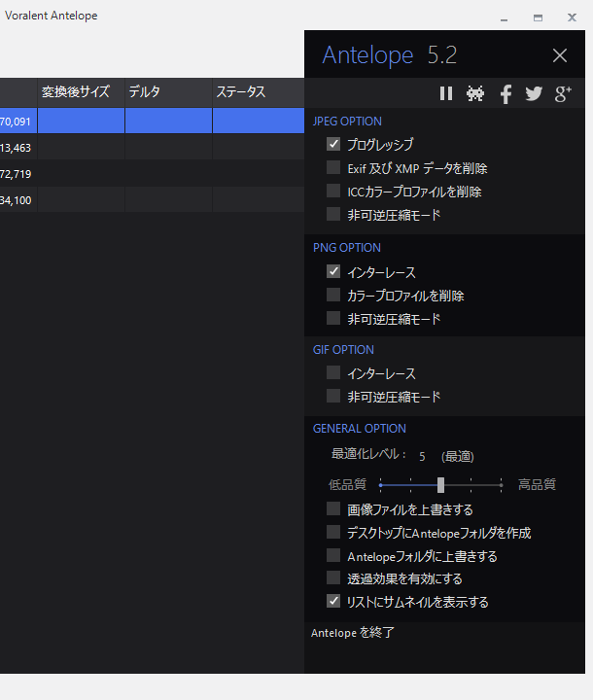Click the space invader icon

pyautogui.click(x=475, y=93)
